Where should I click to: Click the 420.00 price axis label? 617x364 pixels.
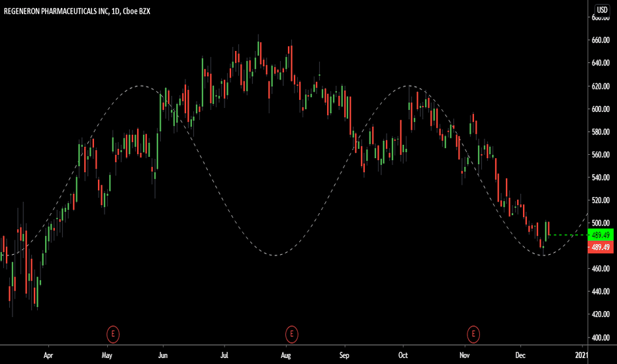click(x=601, y=314)
